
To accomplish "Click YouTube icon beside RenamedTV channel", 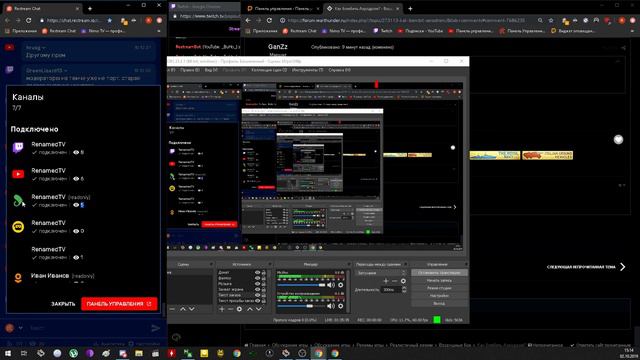I will click(x=18, y=174).
